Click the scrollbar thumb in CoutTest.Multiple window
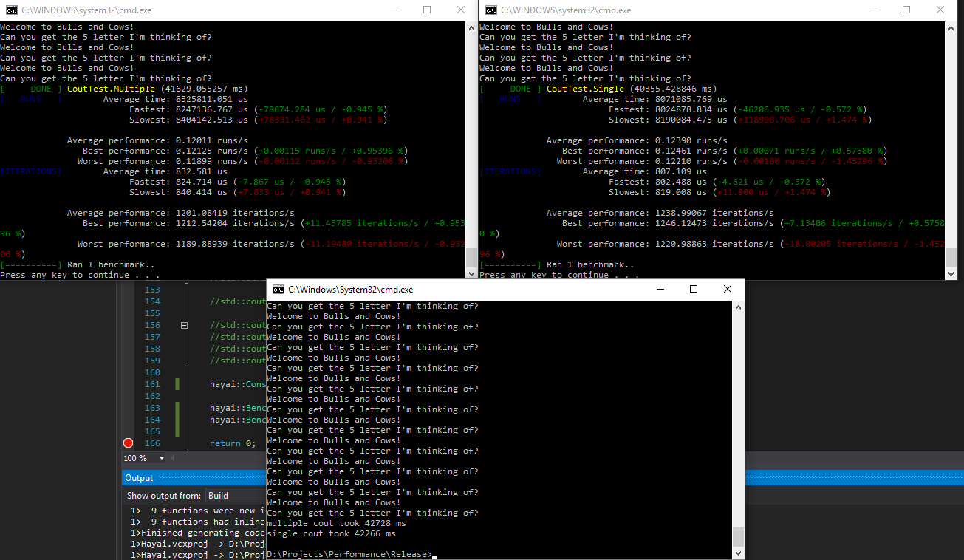Screen dimensions: 964x560 coord(471,256)
